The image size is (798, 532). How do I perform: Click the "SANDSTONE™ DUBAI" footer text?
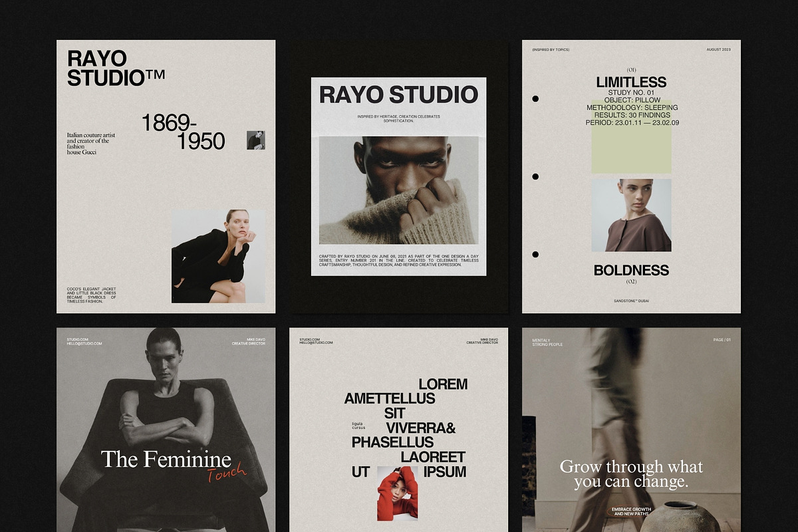pos(631,301)
